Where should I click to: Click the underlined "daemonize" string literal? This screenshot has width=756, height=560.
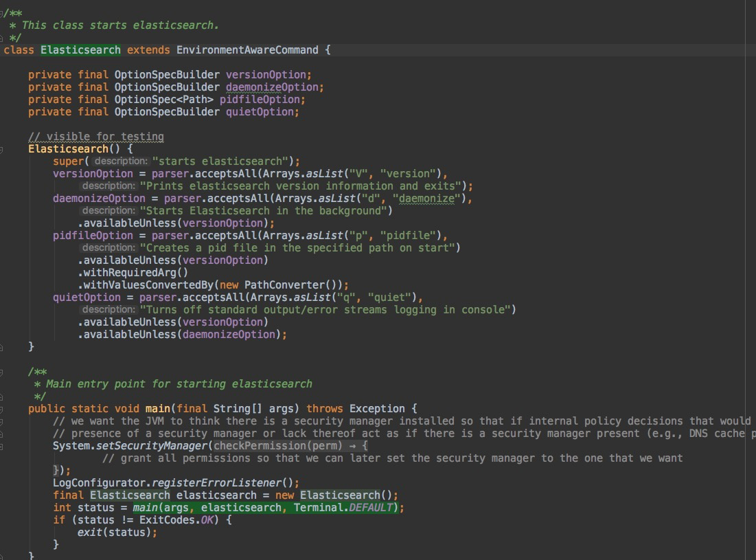click(x=426, y=199)
